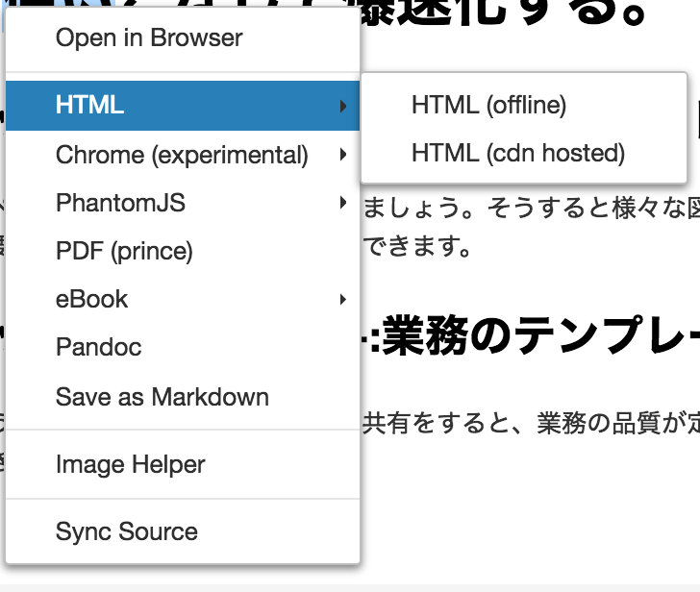Viewport: 700px width, 592px height.
Task: Choose Open in Browser menu entry
Action: (183, 37)
